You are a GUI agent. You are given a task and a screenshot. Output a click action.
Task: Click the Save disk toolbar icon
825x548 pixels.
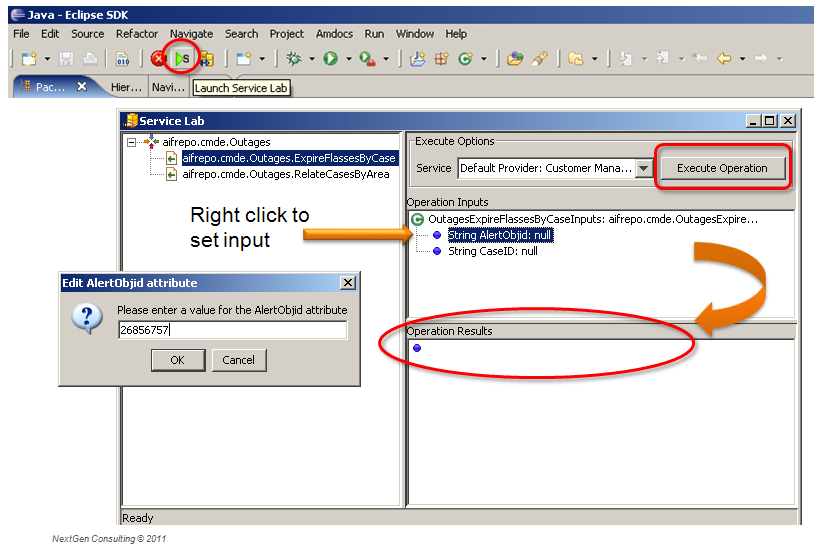(68, 59)
